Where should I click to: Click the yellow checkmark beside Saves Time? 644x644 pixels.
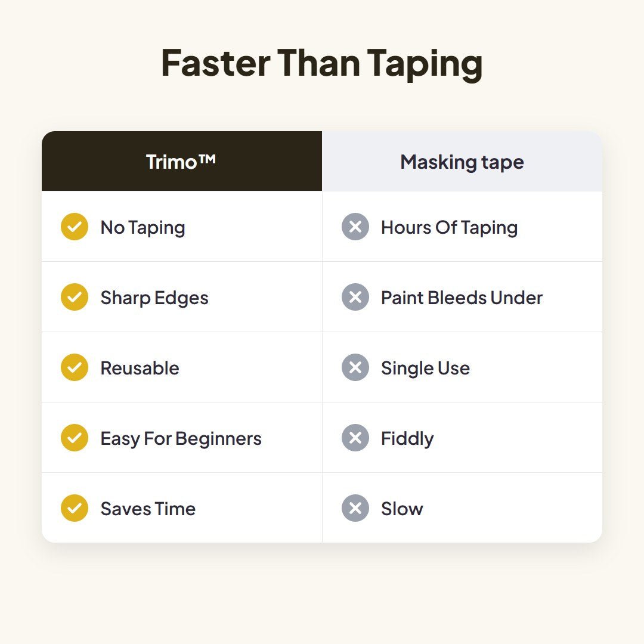[x=75, y=508]
